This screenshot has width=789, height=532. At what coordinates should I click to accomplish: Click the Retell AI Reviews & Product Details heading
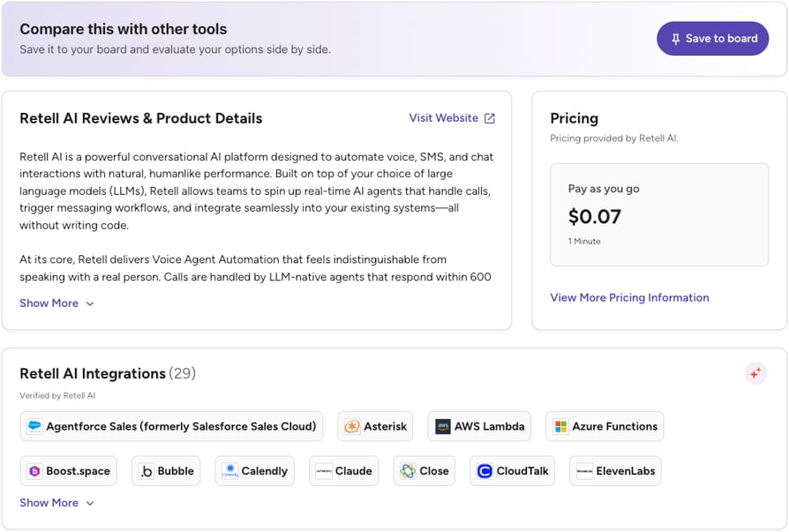[x=141, y=118]
